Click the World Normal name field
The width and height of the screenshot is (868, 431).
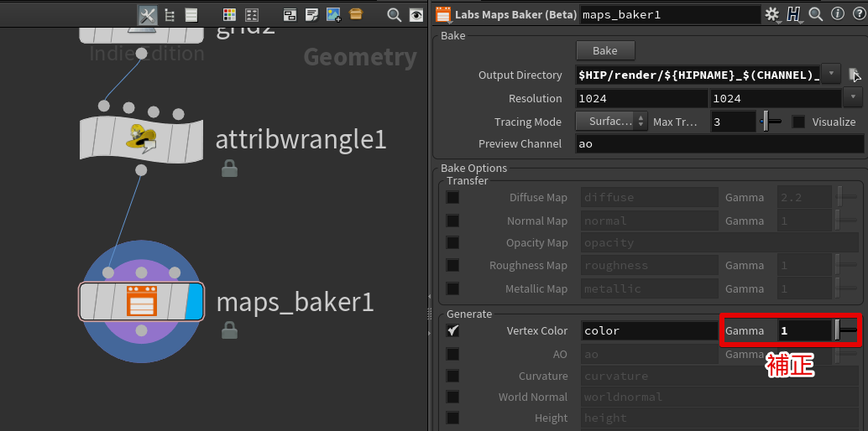coord(719,397)
